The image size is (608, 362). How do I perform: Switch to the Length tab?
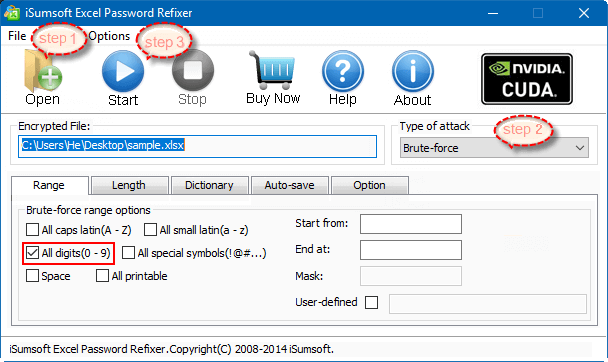[x=129, y=185]
